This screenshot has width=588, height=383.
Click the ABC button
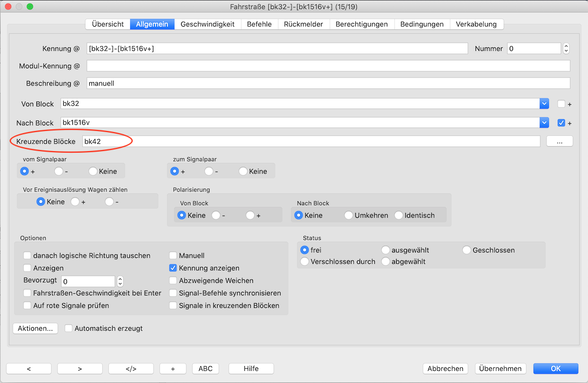click(206, 368)
